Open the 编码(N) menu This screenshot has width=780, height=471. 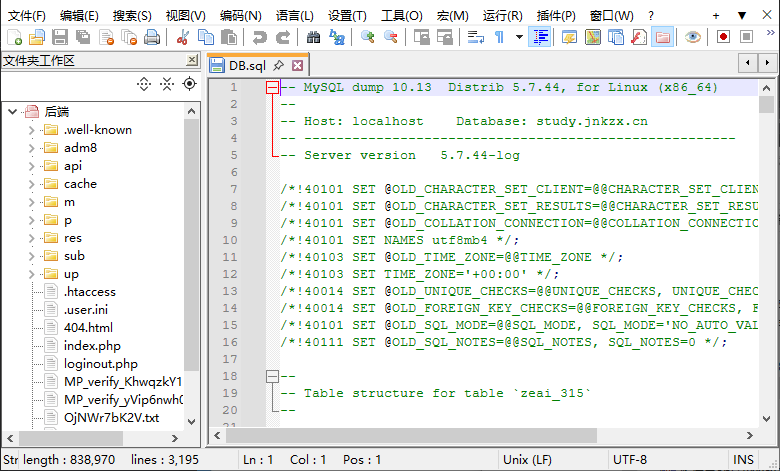(241, 16)
